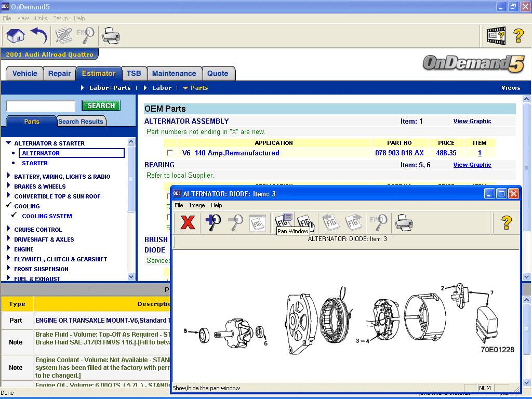Image resolution: width=532 pixels, height=399 pixels.
Task: Click part number 078 903 018 AX
Action: [x=400, y=153]
